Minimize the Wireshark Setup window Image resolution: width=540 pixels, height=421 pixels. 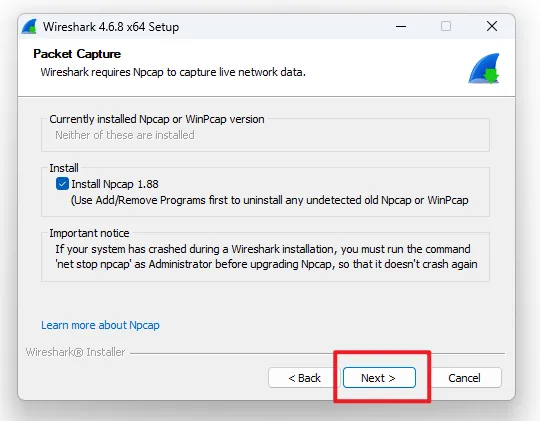pos(401,26)
